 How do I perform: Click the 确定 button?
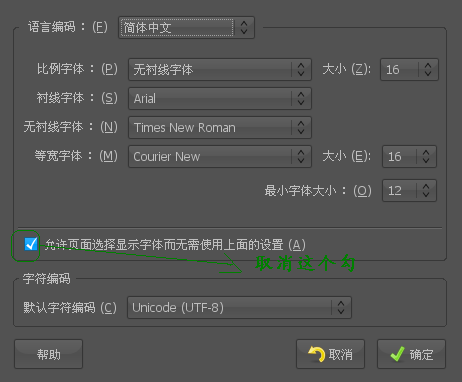click(x=411, y=354)
